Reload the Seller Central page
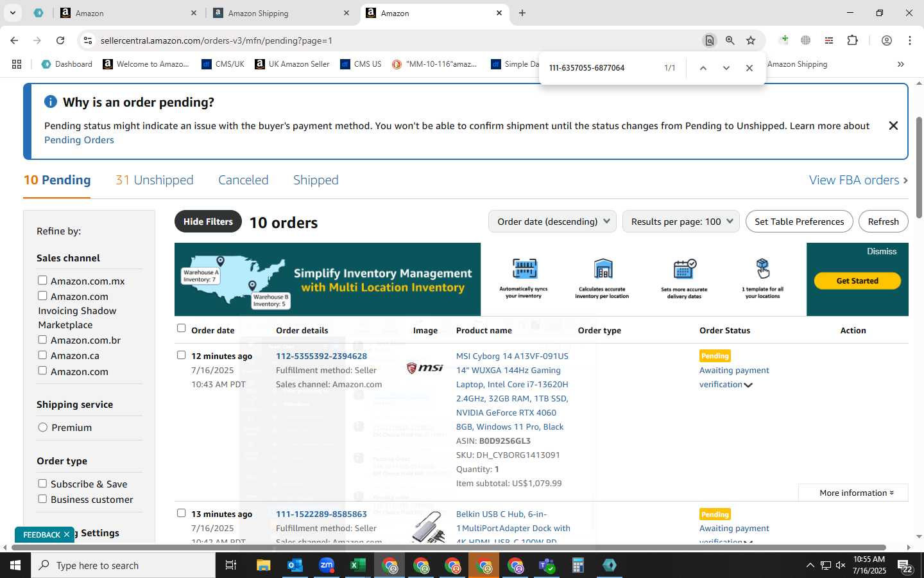Image resolution: width=924 pixels, height=578 pixels. point(60,40)
